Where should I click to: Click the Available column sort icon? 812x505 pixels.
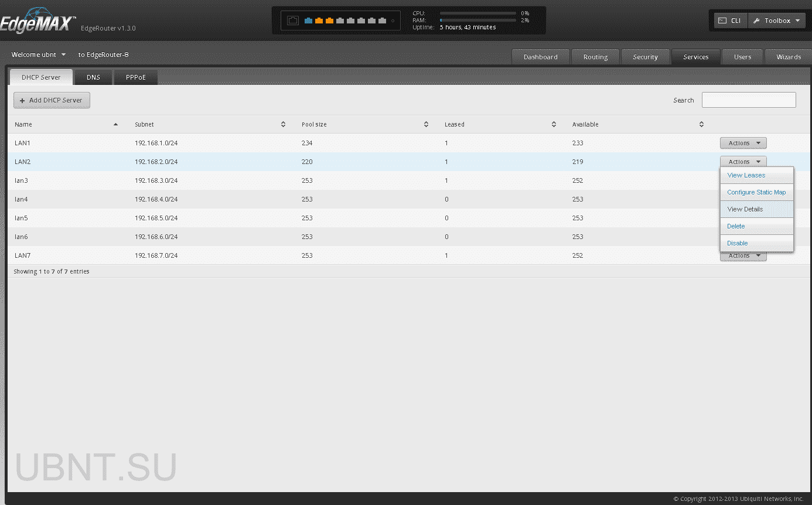(701, 124)
